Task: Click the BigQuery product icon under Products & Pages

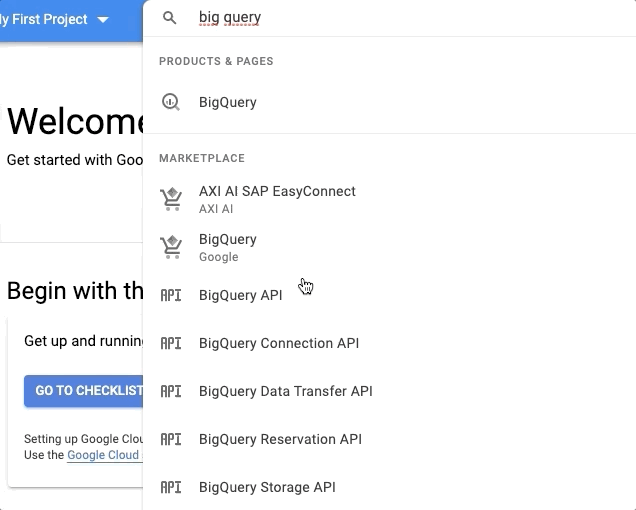Action: (171, 102)
